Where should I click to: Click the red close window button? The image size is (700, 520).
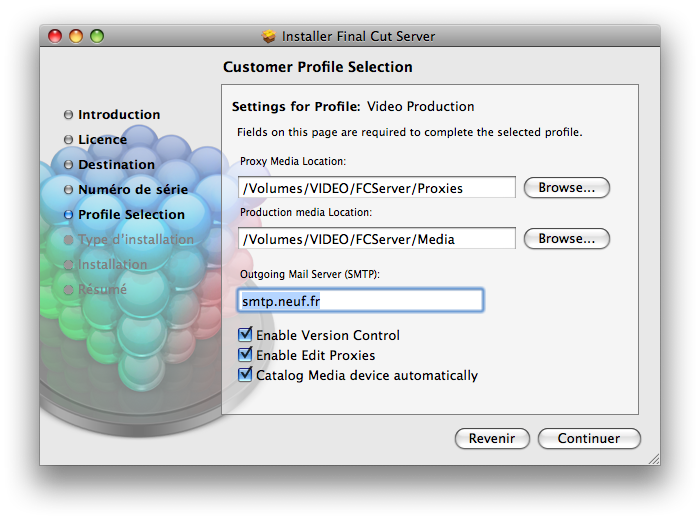55,36
